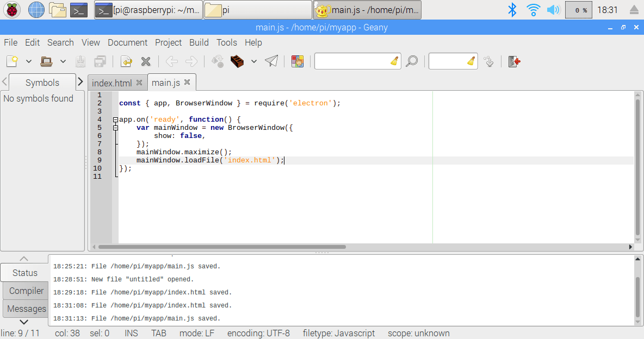Collapse the app.on code fold marker
The image size is (644, 339).
(x=114, y=119)
